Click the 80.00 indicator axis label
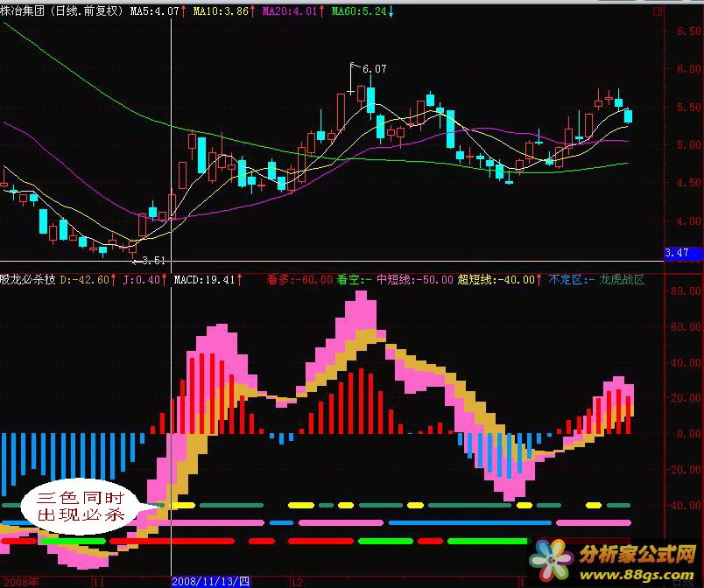This screenshot has height=588, width=704. [686, 291]
